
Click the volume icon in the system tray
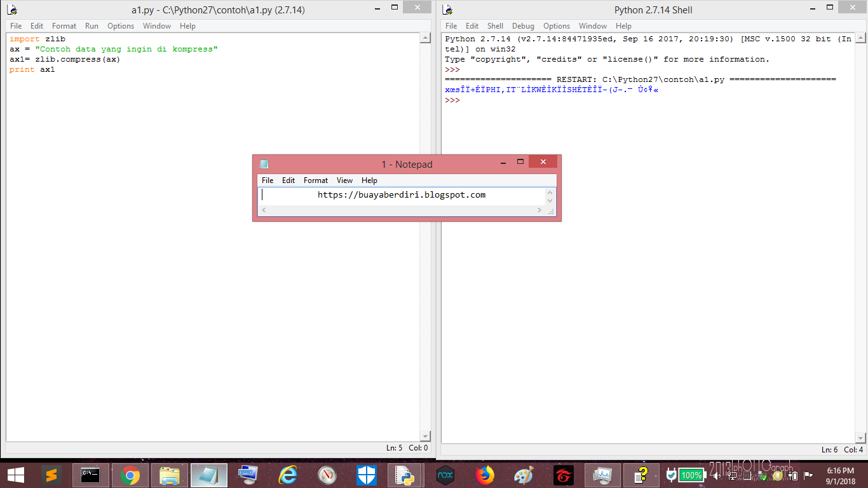(717, 475)
